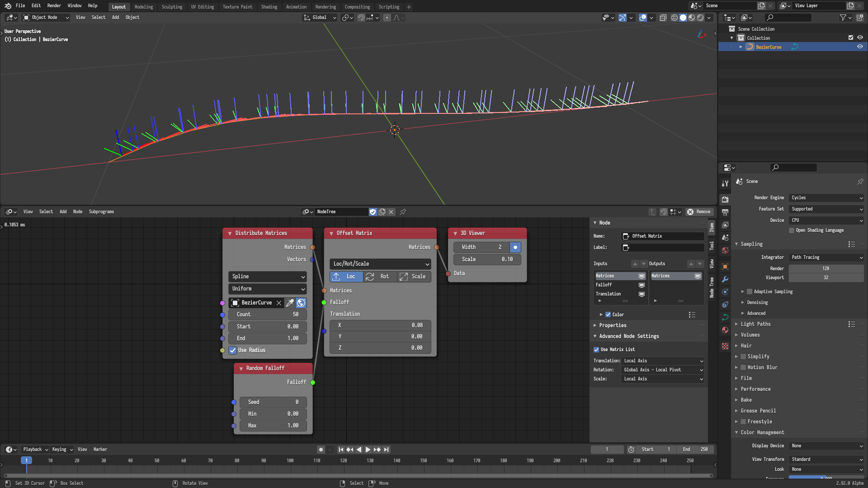Select the World Properties tab
This screenshot has height=488, width=868.
point(725,251)
